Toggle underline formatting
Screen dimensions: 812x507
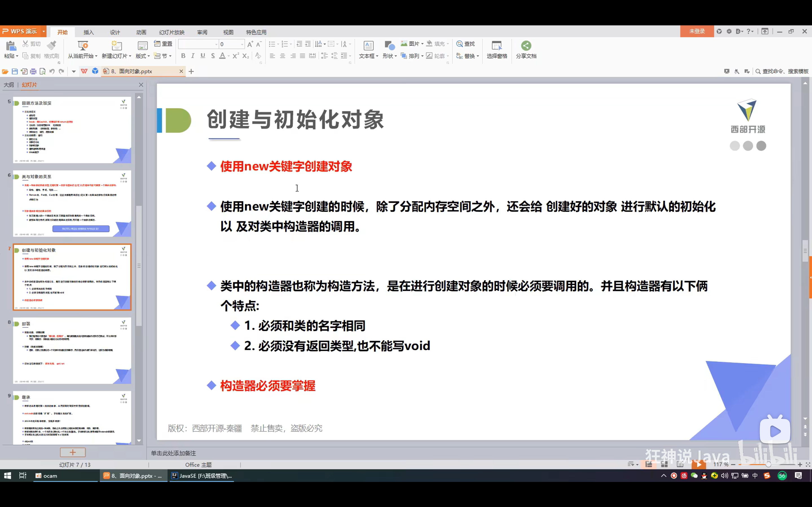coord(203,56)
